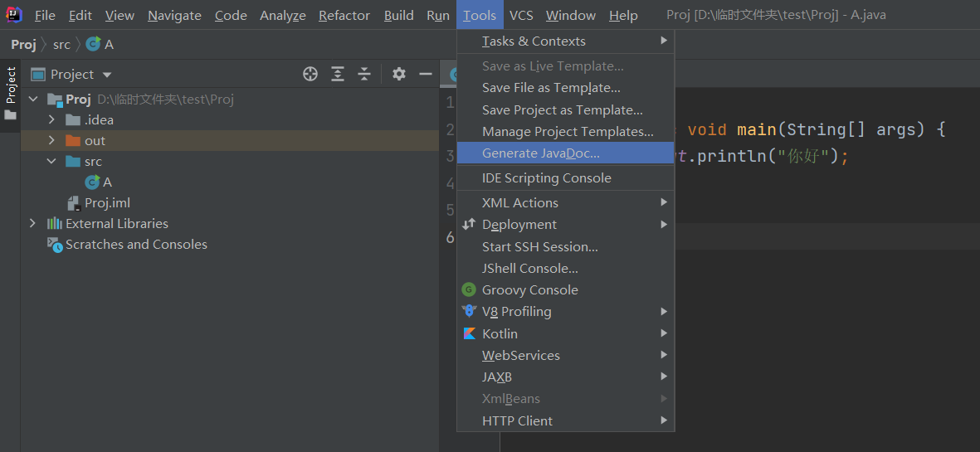
Task: Collapse the src folder node
Action: point(52,161)
